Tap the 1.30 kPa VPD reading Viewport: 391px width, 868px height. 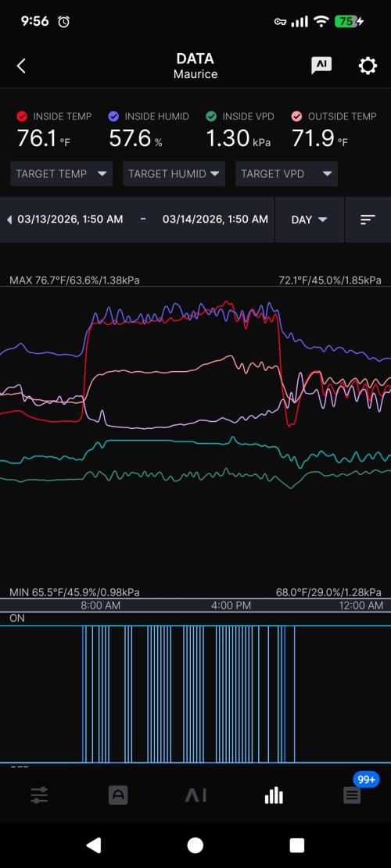coord(239,138)
